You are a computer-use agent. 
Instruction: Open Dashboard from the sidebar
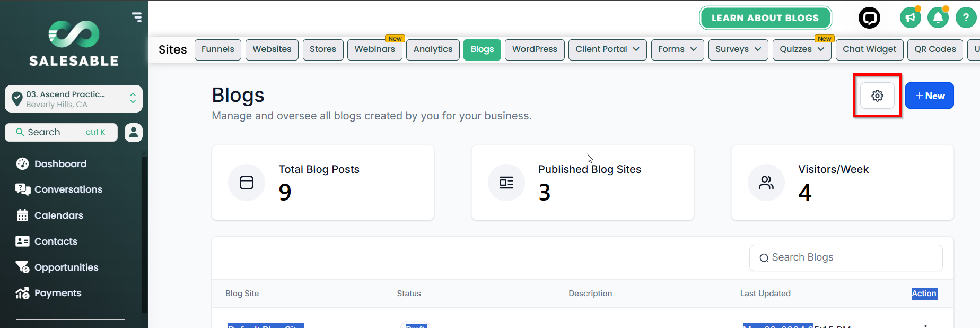coord(60,164)
